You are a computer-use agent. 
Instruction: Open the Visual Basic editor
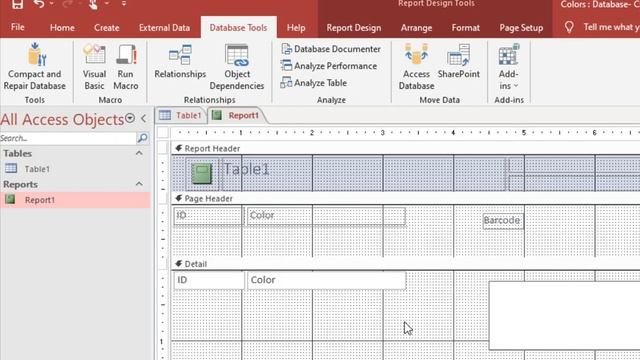[x=94, y=67]
